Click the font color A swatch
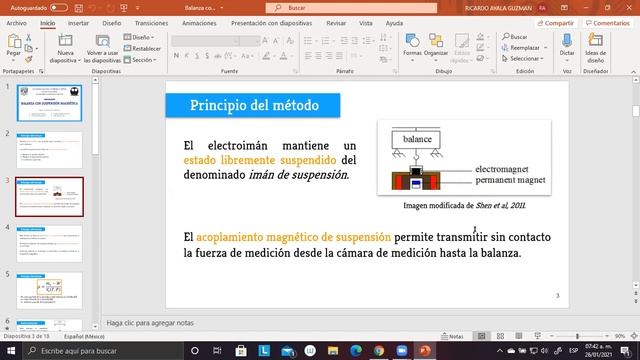The height and width of the screenshot is (360, 640). (x=283, y=56)
